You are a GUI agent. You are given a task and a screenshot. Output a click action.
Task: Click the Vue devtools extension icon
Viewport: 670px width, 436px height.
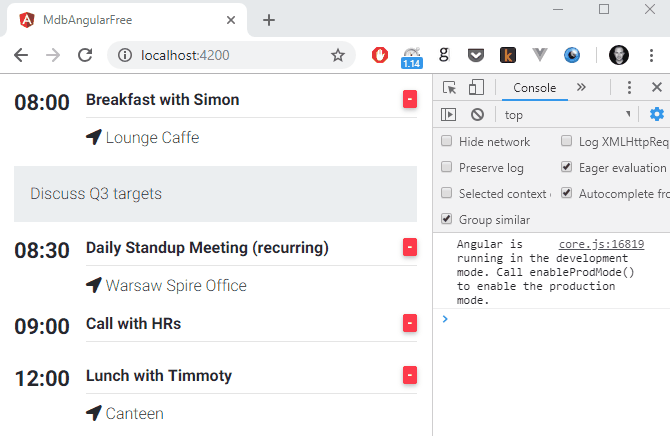tap(540, 56)
